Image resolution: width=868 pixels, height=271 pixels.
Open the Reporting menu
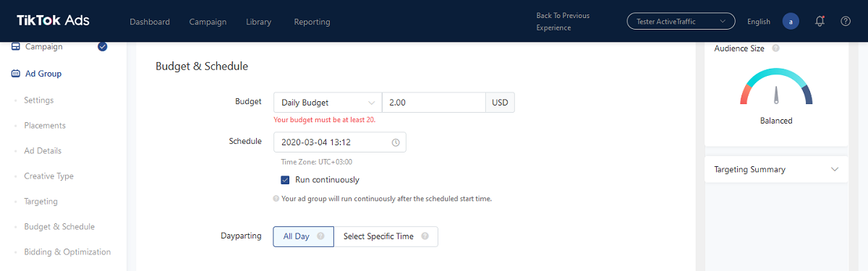(x=312, y=22)
